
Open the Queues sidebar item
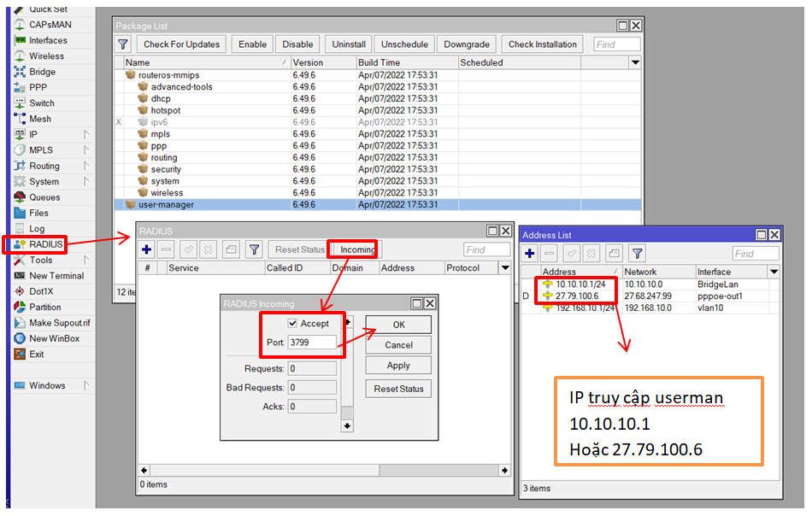44,197
